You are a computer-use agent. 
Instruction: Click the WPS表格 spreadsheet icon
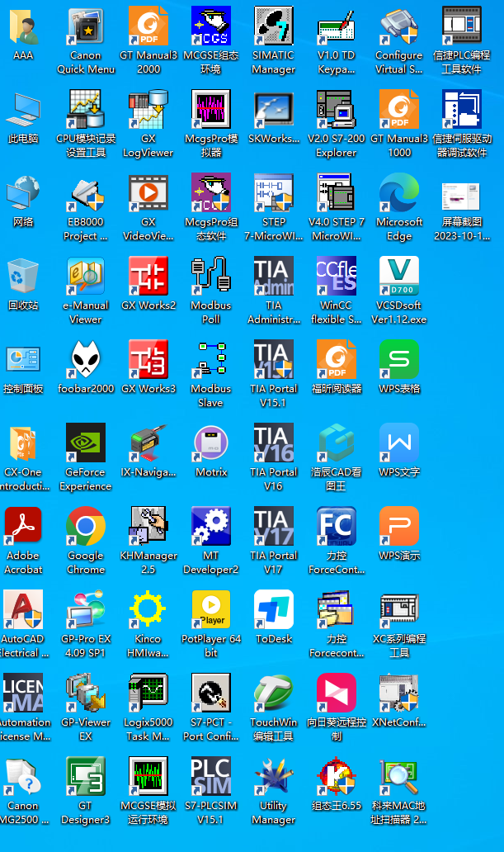point(398,361)
